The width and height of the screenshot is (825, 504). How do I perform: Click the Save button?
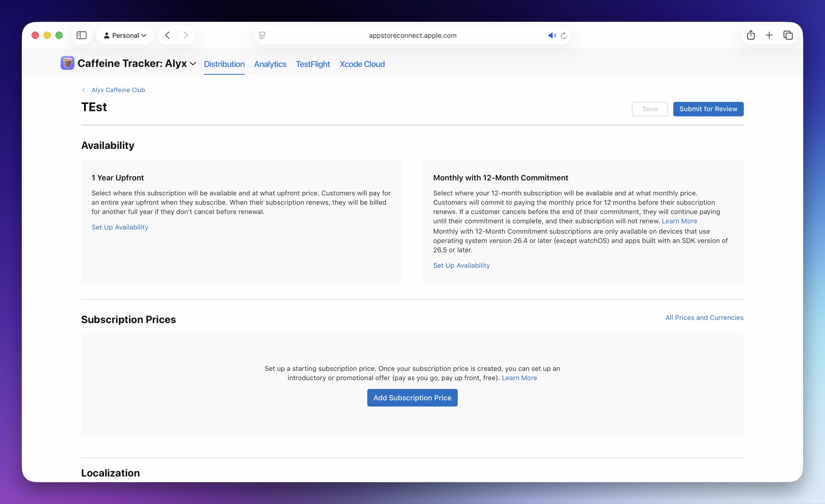[650, 109]
